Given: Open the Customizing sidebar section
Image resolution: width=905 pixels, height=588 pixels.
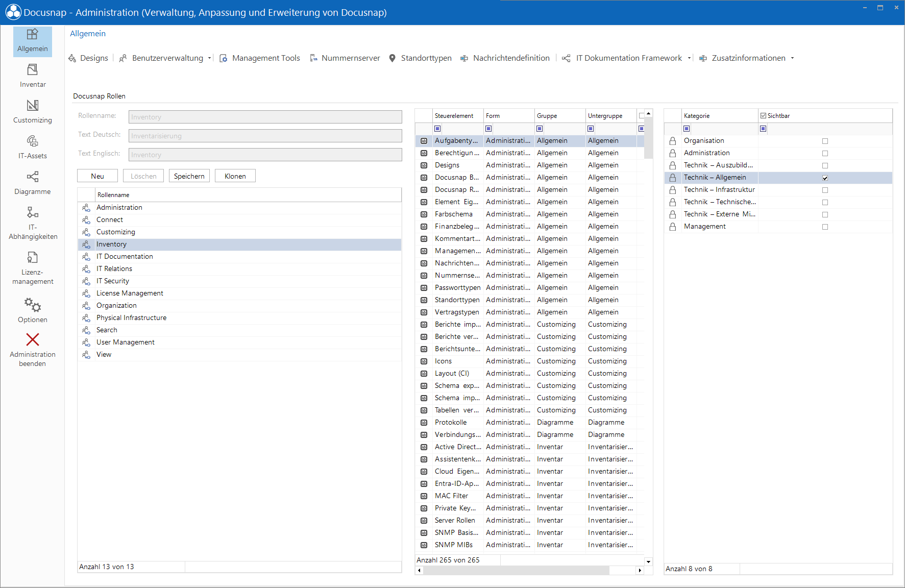Looking at the screenshot, I should [x=33, y=112].
